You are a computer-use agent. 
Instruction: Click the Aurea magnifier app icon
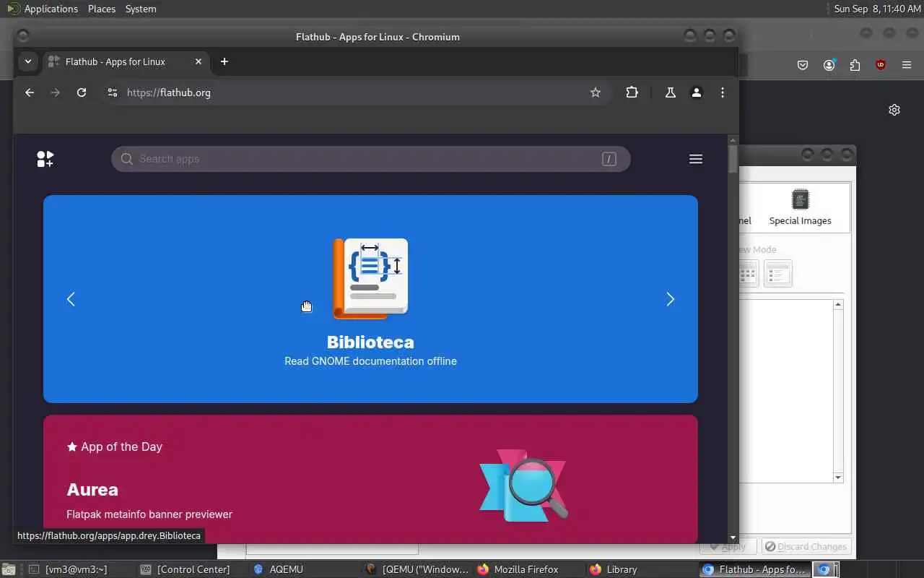[524, 486]
